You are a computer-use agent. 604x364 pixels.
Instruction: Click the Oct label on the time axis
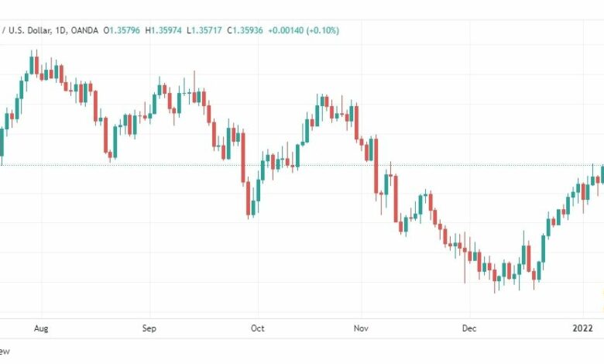point(258,328)
